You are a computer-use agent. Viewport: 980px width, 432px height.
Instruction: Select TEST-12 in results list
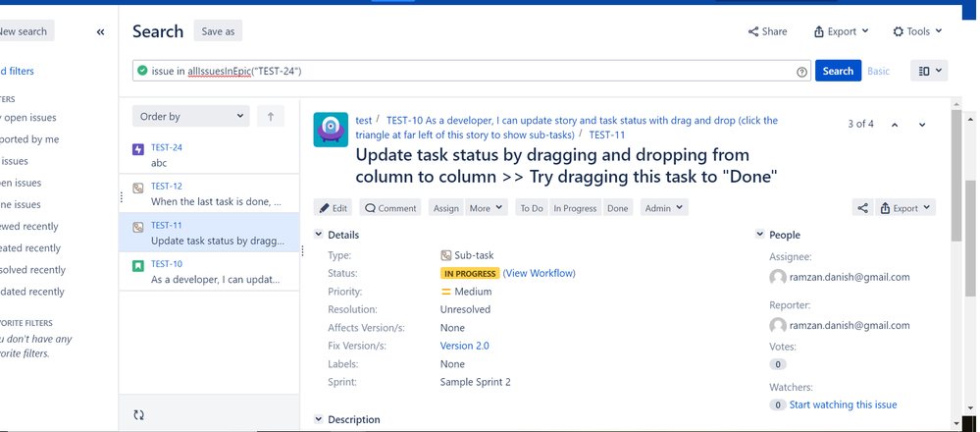click(x=209, y=193)
